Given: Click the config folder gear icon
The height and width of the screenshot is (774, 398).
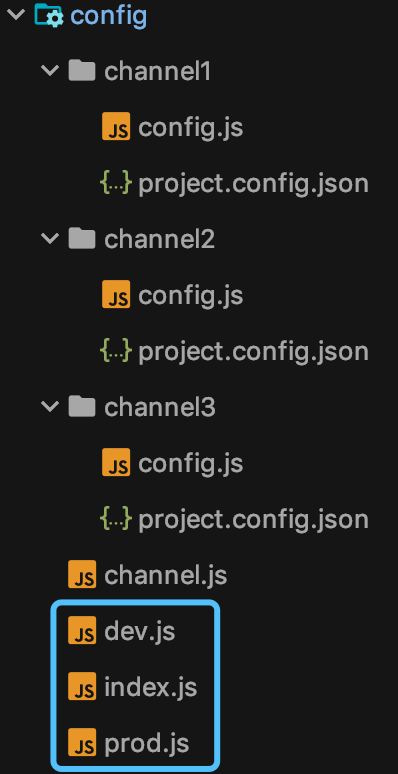Looking at the screenshot, I should point(48,15).
